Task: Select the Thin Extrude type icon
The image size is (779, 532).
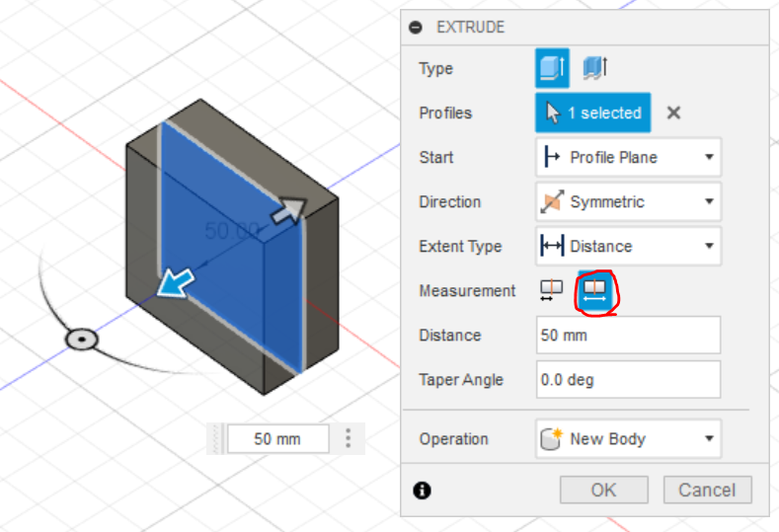Action: (x=594, y=67)
